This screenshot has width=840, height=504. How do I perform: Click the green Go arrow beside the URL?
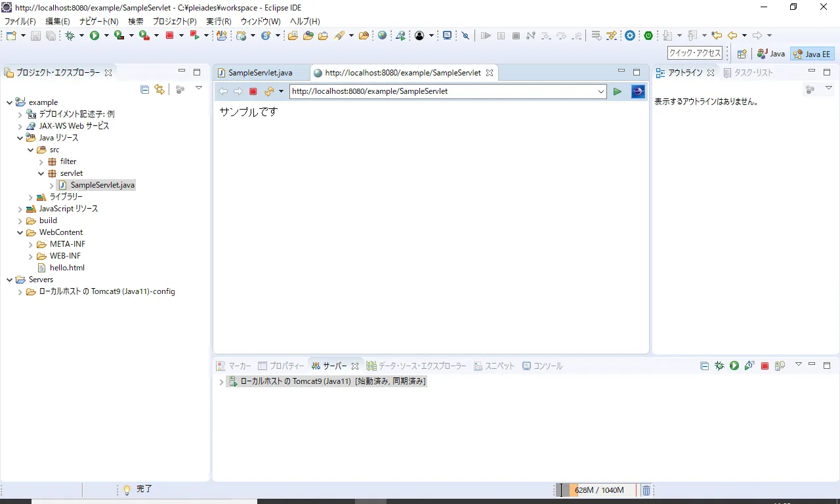(618, 92)
